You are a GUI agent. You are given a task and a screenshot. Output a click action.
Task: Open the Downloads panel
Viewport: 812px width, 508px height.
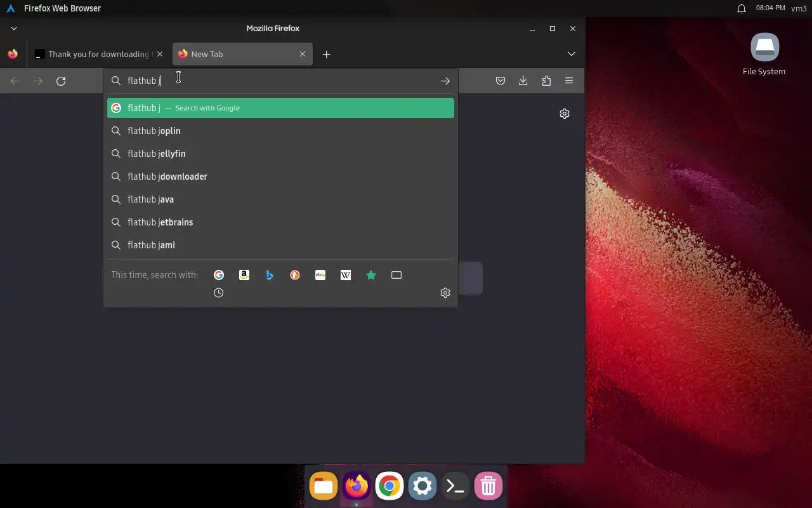[x=523, y=81]
